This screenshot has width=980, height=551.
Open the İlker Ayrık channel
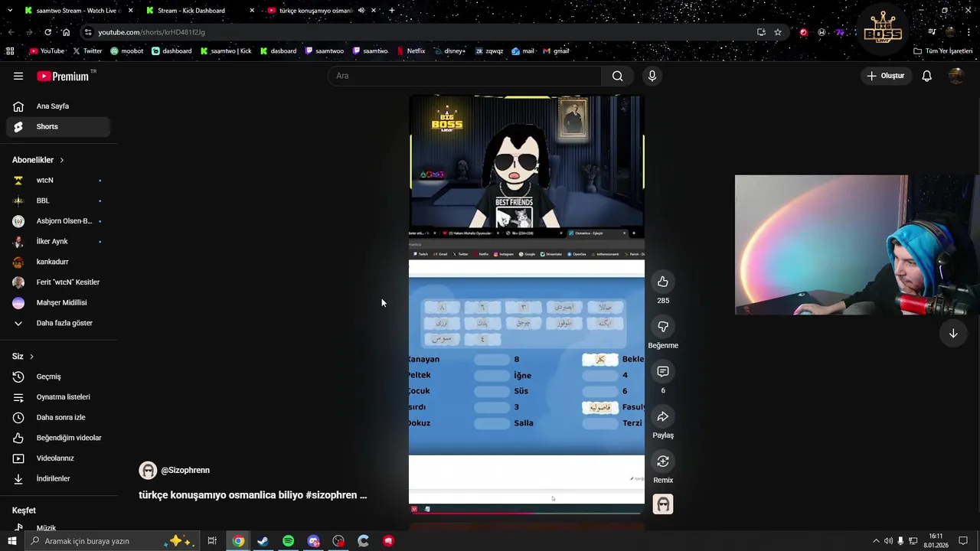click(58, 241)
